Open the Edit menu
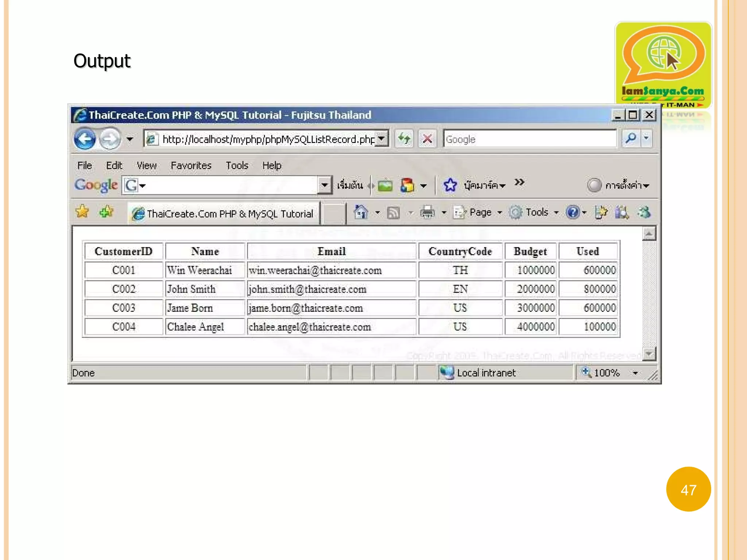This screenshot has height=560, width=747. click(114, 166)
